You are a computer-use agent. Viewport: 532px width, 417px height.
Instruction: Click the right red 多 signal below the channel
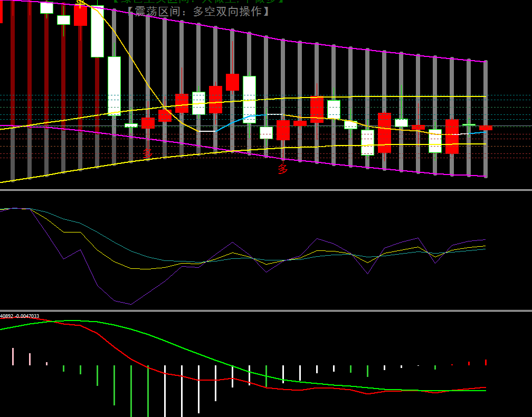coord(283,169)
